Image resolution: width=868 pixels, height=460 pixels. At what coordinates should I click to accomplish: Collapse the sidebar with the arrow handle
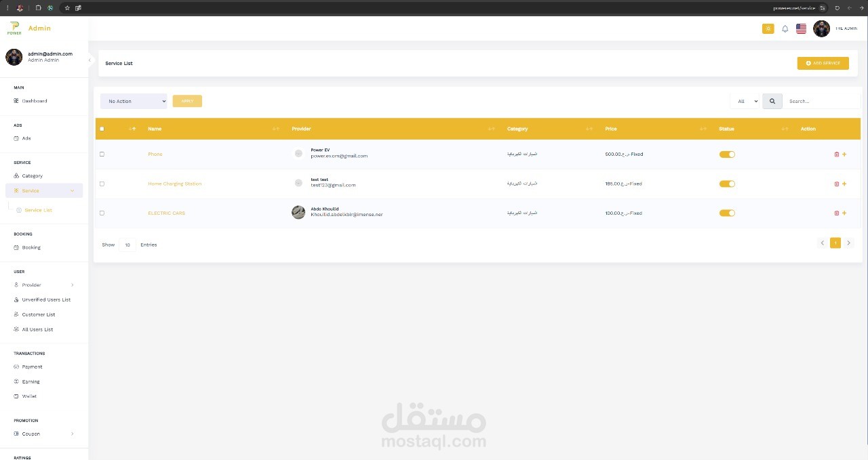90,60
